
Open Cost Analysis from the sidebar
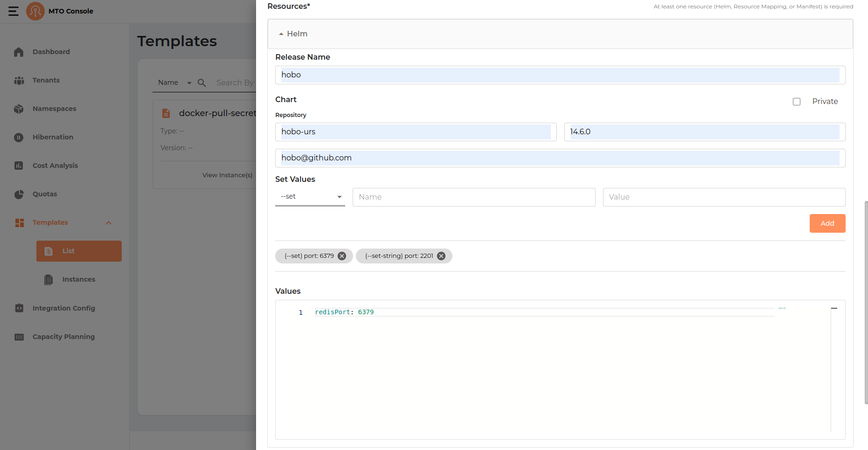click(55, 166)
